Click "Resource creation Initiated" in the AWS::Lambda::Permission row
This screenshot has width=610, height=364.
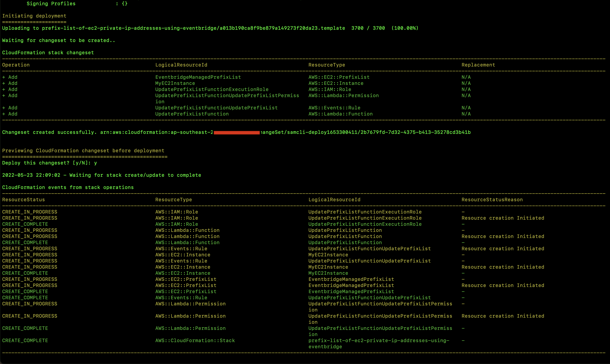point(503,316)
